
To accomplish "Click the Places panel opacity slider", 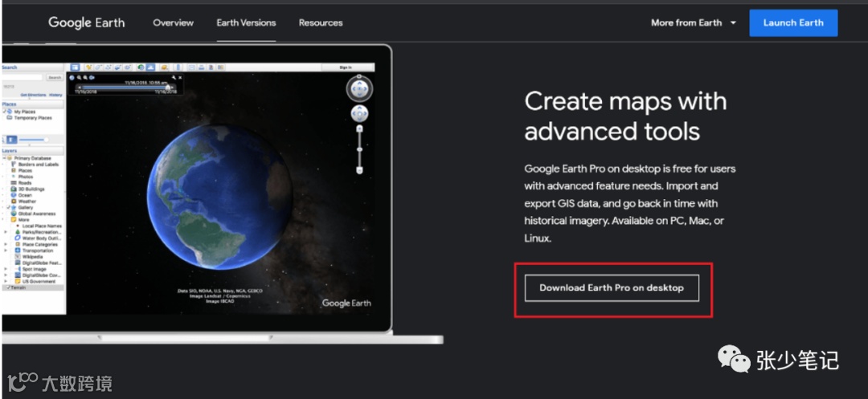I will coord(33,140).
